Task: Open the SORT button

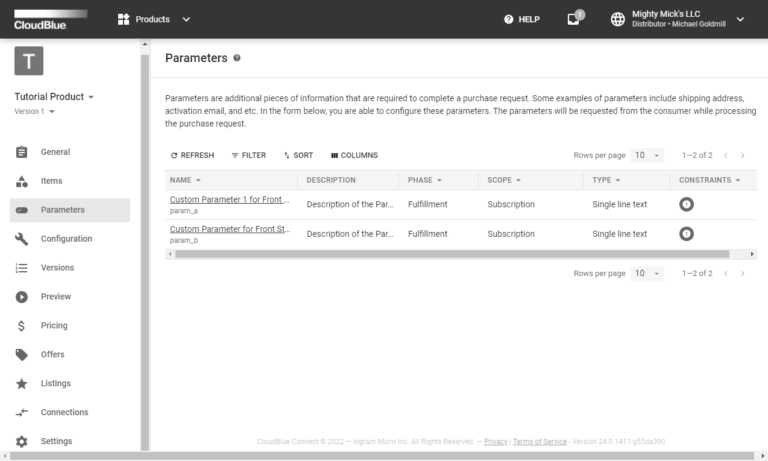Action: 298,155
